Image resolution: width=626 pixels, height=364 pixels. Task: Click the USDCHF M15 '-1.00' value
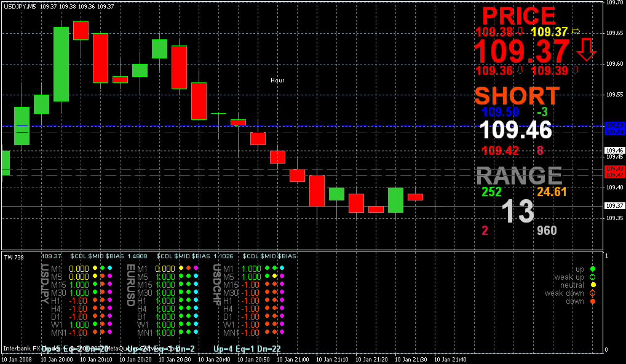click(x=251, y=285)
